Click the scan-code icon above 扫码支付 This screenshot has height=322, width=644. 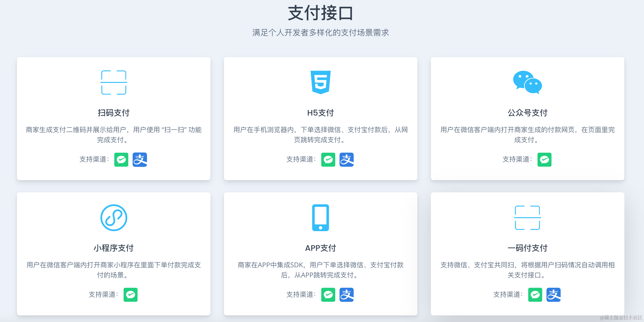pos(114,82)
